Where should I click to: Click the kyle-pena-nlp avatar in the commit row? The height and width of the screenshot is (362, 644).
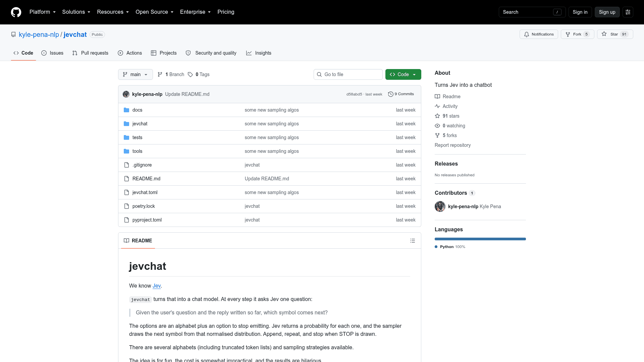pyautogui.click(x=126, y=94)
